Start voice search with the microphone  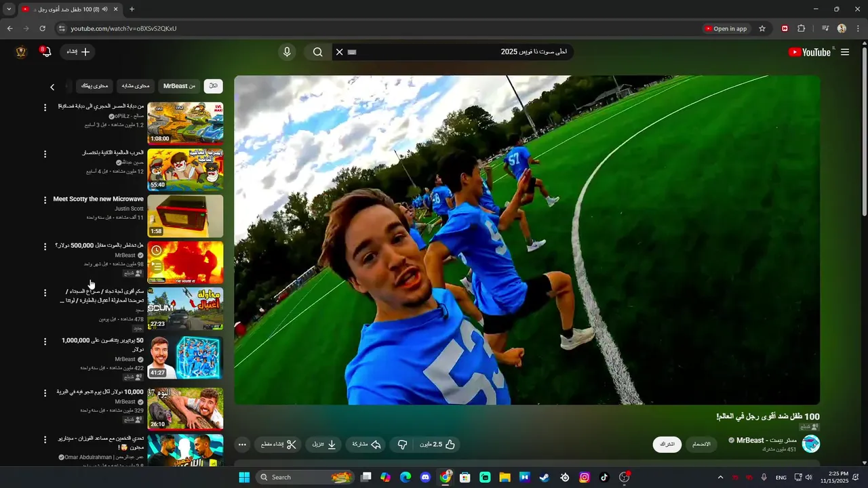click(287, 52)
